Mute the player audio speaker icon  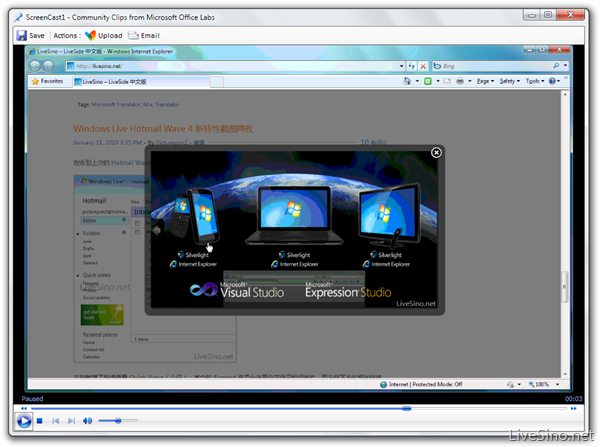[87, 421]
